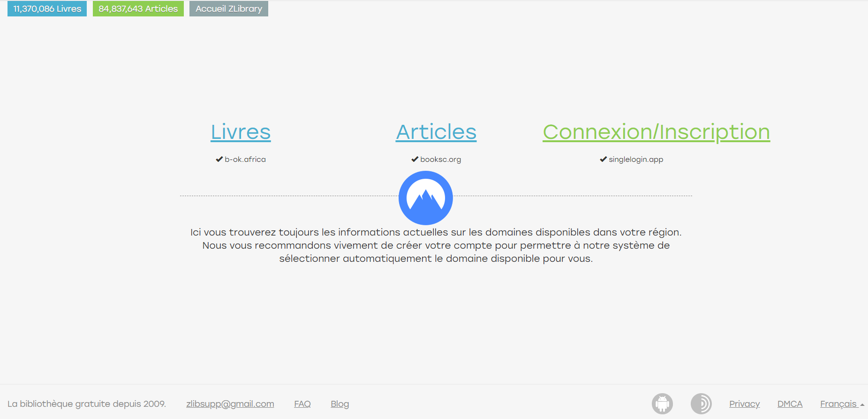Expand the Français language dropdown
This screenshot has height=419, width=868.
[x=842, y=404]
